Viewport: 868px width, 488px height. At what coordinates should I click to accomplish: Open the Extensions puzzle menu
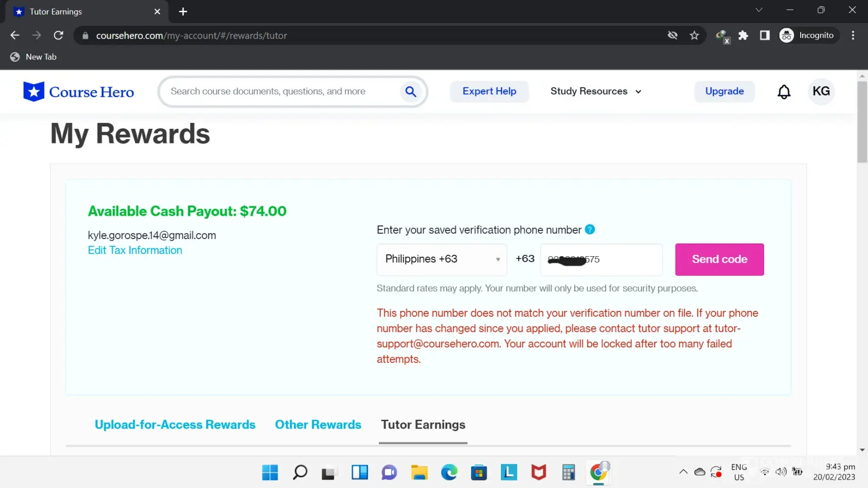click(743, 35)
